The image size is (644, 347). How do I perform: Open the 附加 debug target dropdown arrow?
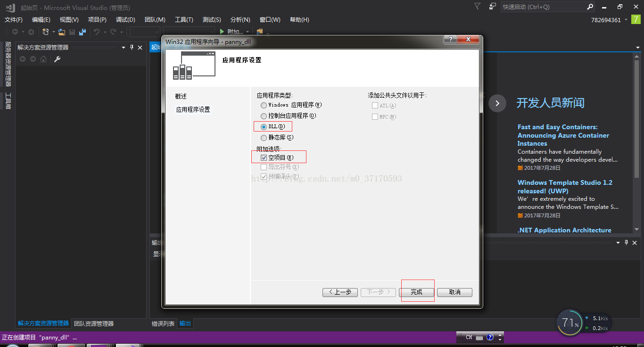[248, 32]
